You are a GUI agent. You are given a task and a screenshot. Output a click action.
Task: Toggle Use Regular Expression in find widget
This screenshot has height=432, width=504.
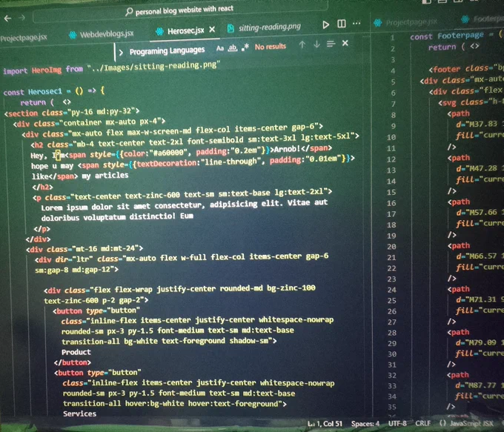click(245, 47)
